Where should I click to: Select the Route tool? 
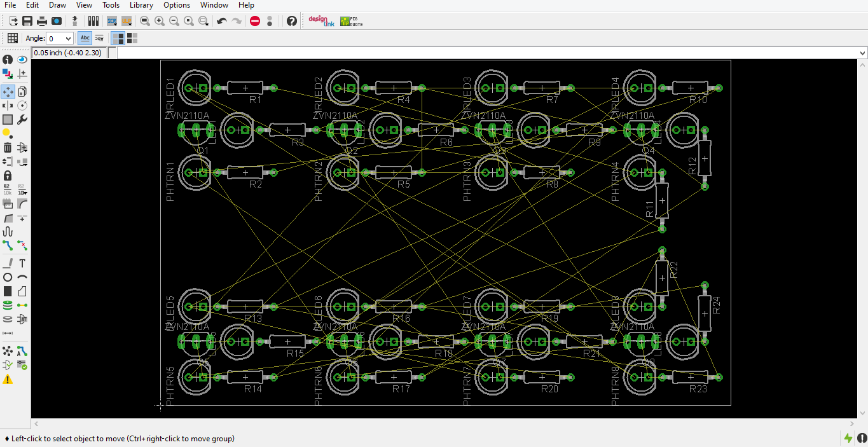coord(8,245)
